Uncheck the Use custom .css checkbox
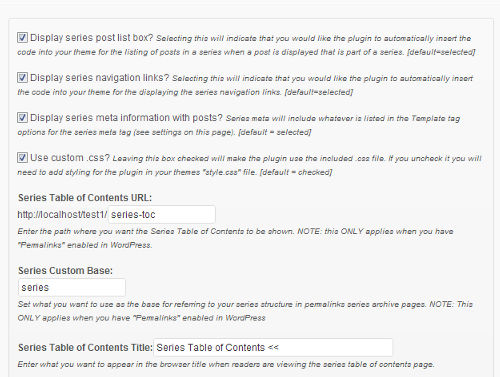500x377 pixels. 22,158
